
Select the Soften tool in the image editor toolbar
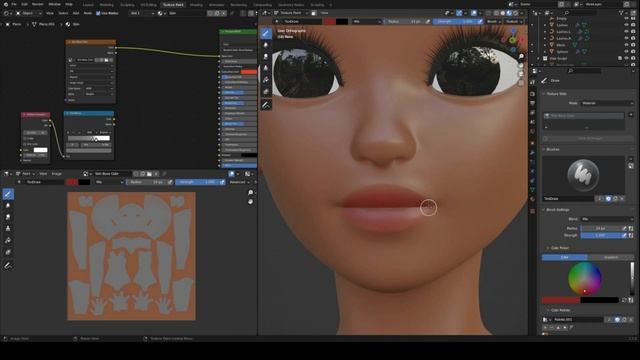[8, 205]
